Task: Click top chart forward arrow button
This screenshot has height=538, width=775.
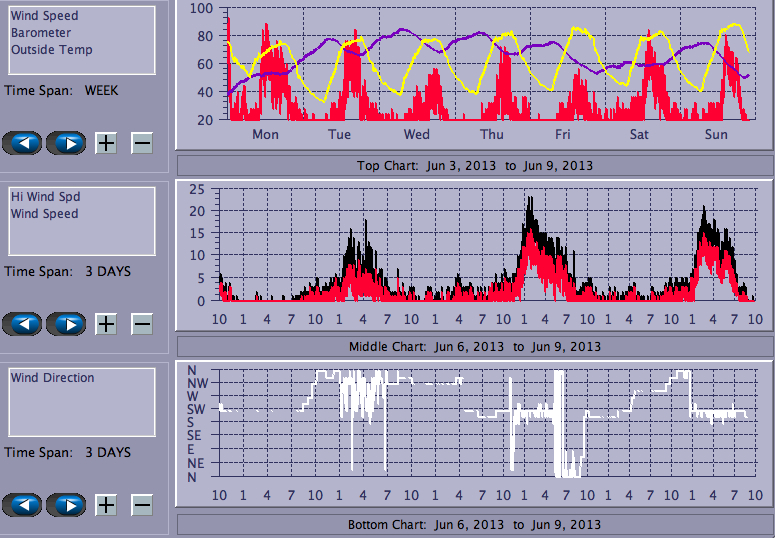Action: [66, 143]
